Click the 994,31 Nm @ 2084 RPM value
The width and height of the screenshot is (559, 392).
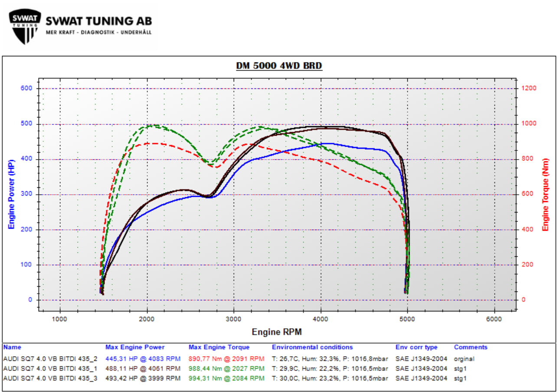[x=226, y=378]
